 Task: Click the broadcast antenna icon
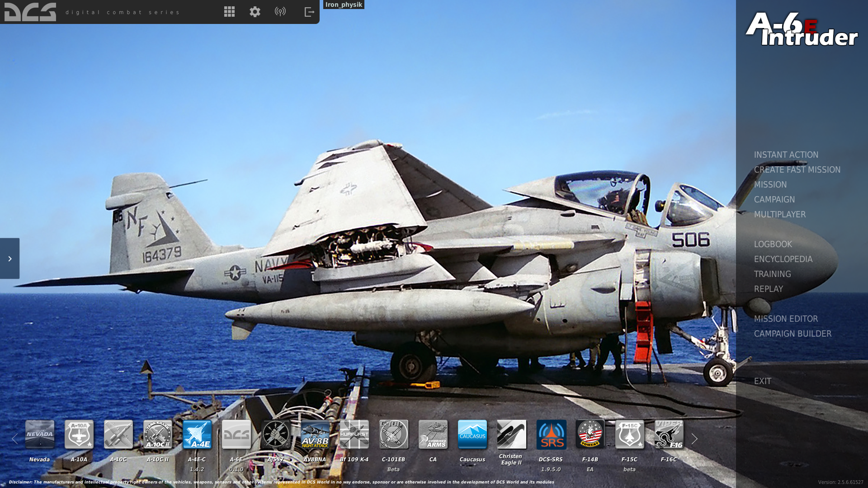tap(280, 12)
